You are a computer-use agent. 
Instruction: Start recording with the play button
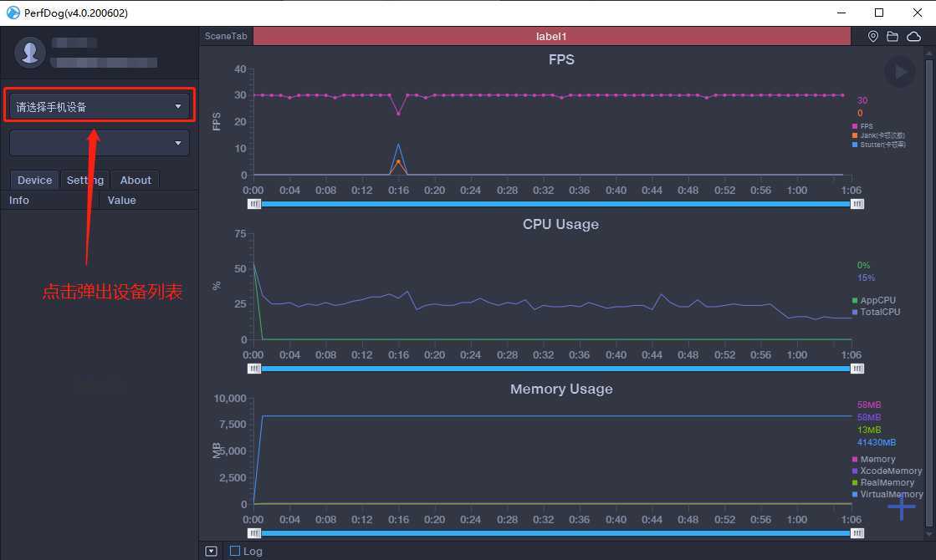coord(899,72)
